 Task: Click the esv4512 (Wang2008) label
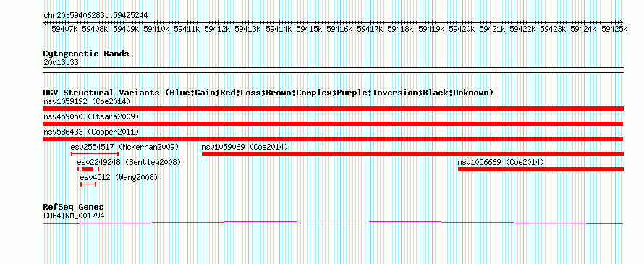pyautogui.click(x=119, y=177)
